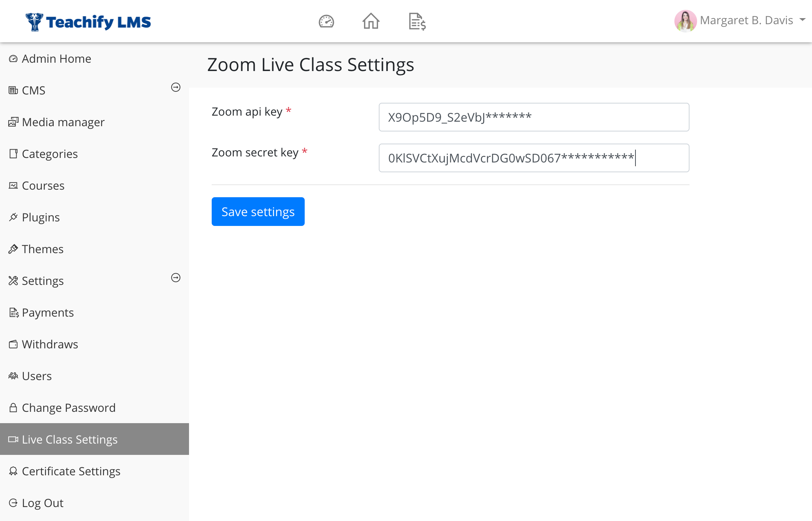The width and height of the screenshot is (812, 521).
Task: Click the Log Out arrow icon
Action: click(13, 503)
